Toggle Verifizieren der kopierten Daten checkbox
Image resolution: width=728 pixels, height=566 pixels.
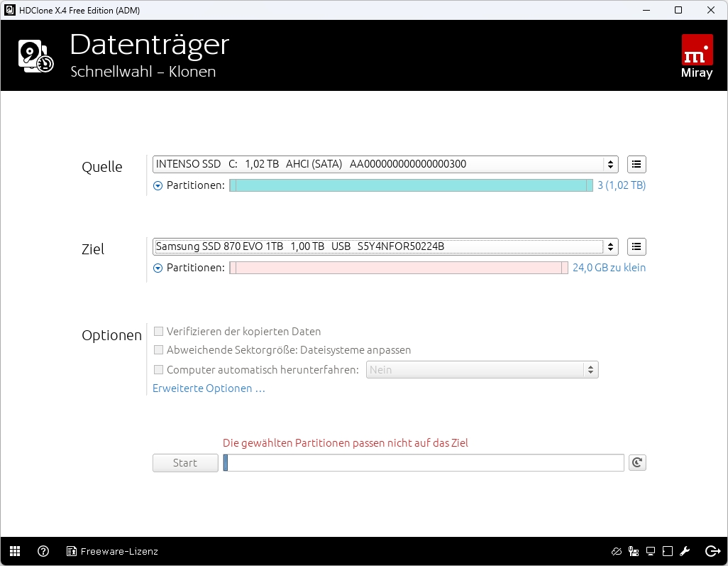tap(158, 332)
